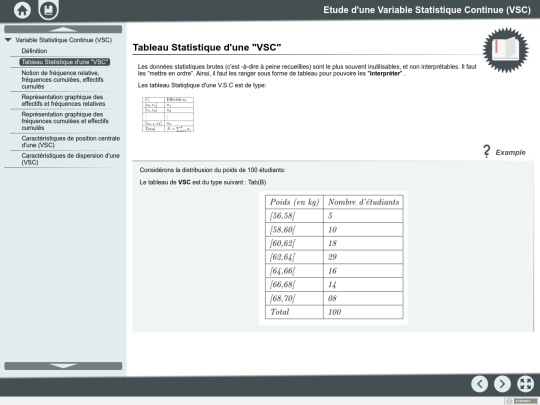This screenshot has height=405, width=540.
Task: Open the Définition section
Action: [x=34, y=51]
